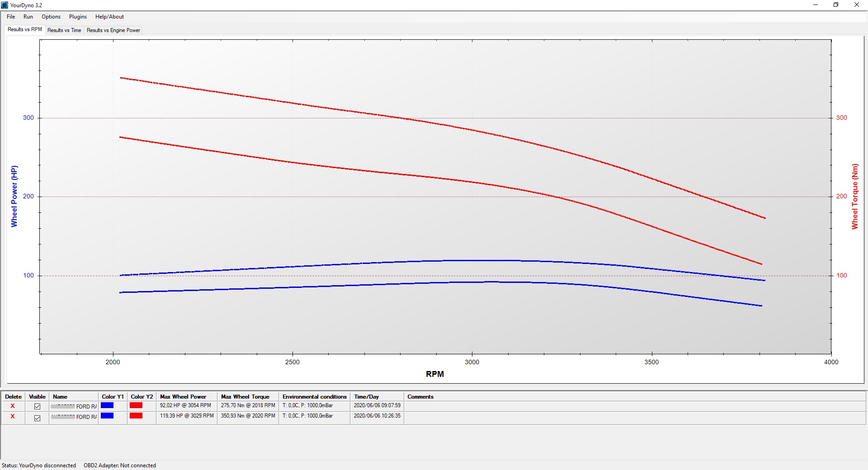Uncheck Visible for the 09:07:59 run
868x470 pixels.
pyautogui.click(x=37, y=406)
